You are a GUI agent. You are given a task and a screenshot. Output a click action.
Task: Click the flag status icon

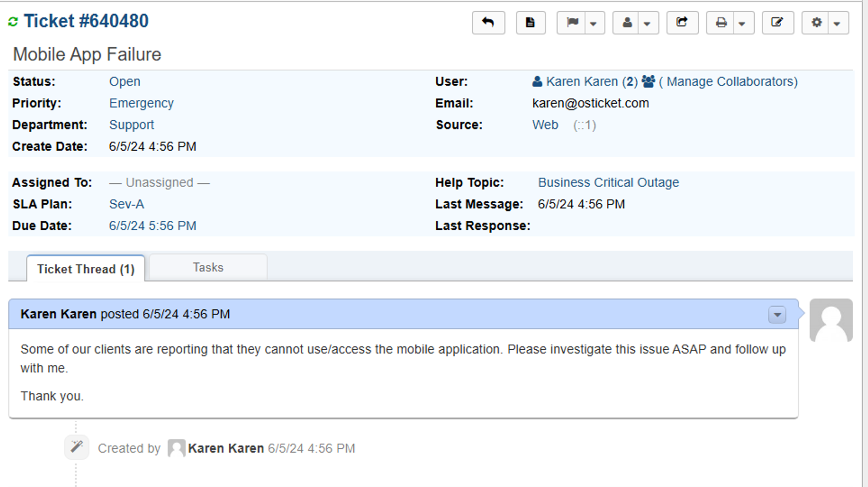coord(572,23)
